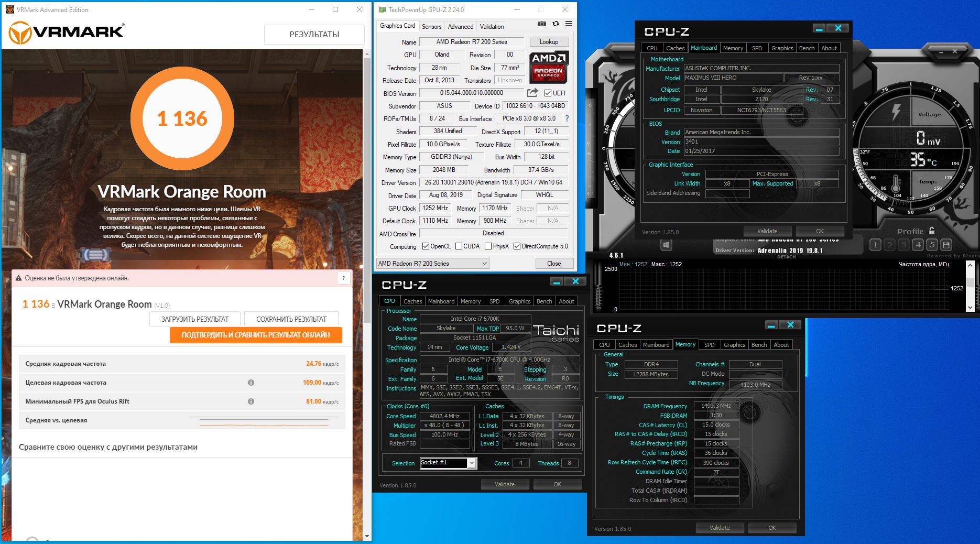Open the SPD tab in Mainboard CPU-Z window
Screen dimensions: 980x544
tap(757, 48)
